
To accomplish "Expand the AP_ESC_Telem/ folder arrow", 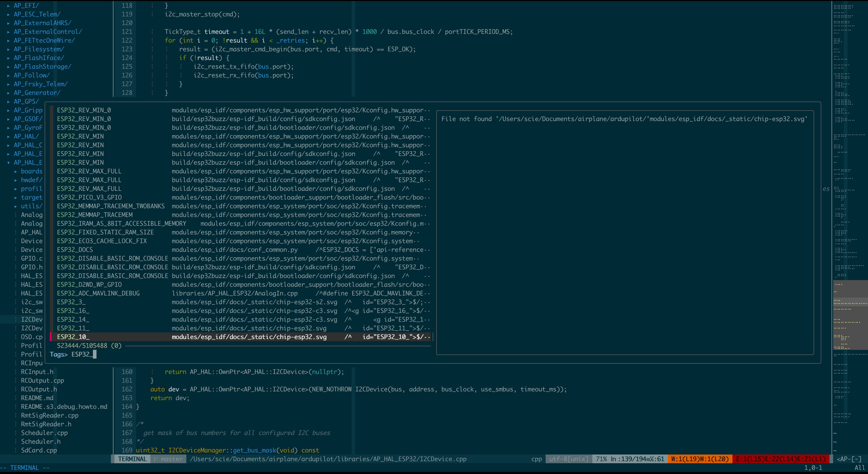I will click(x=8, y=14).
